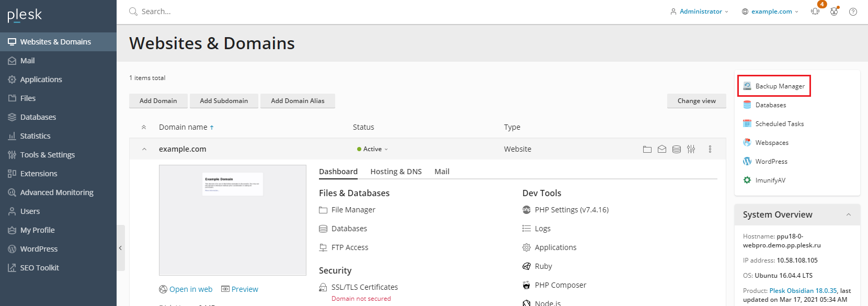Open Backup Manager in right panel
The width and height of the screenshot is (868, 306).
pos(779,86)
